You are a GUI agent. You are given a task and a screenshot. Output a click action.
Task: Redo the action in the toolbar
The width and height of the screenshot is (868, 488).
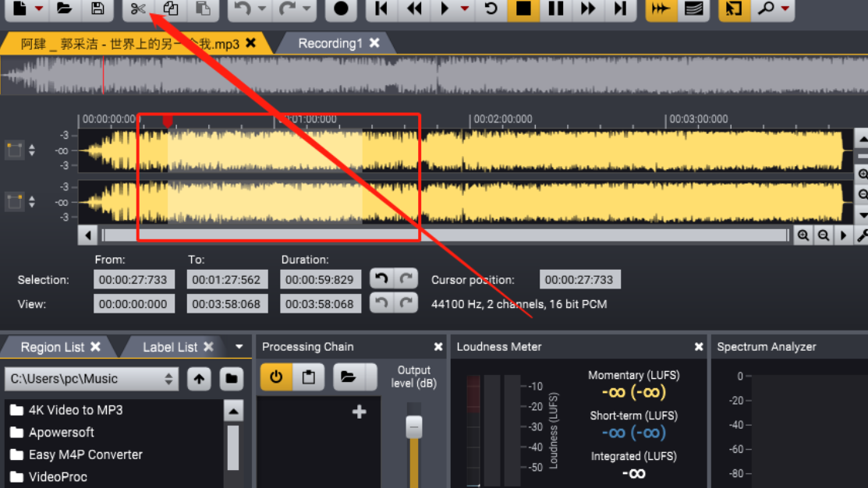coord(287,9)
